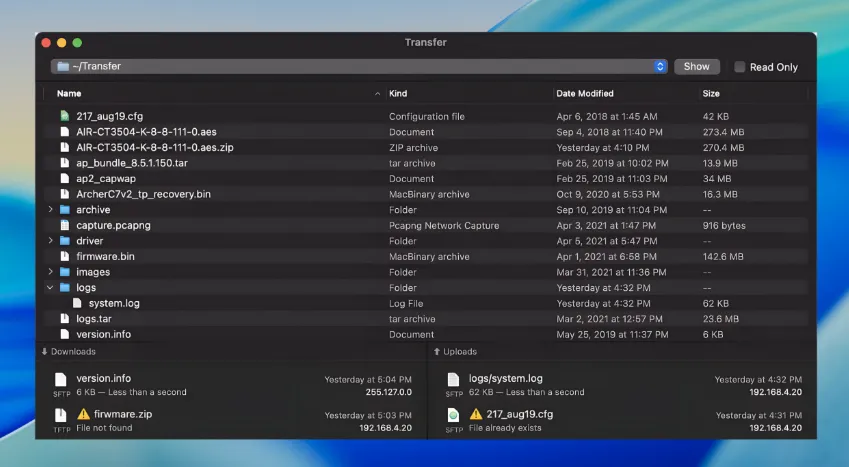Image resolution: width=849 pixels, height=467 pixels.
Task: Click the 'Pcapng Network Capture' kind cell
Action: 444,225
